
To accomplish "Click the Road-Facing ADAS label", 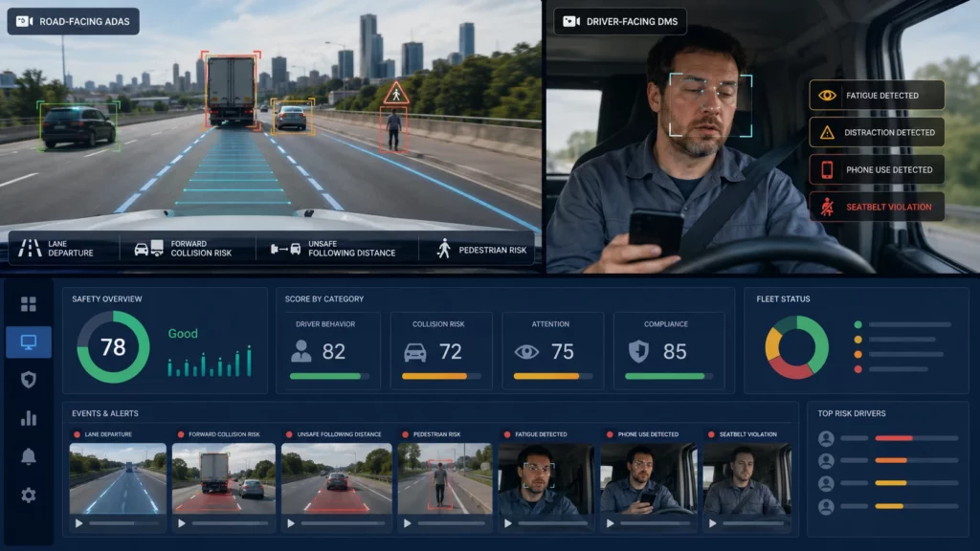I will point(84,21).
